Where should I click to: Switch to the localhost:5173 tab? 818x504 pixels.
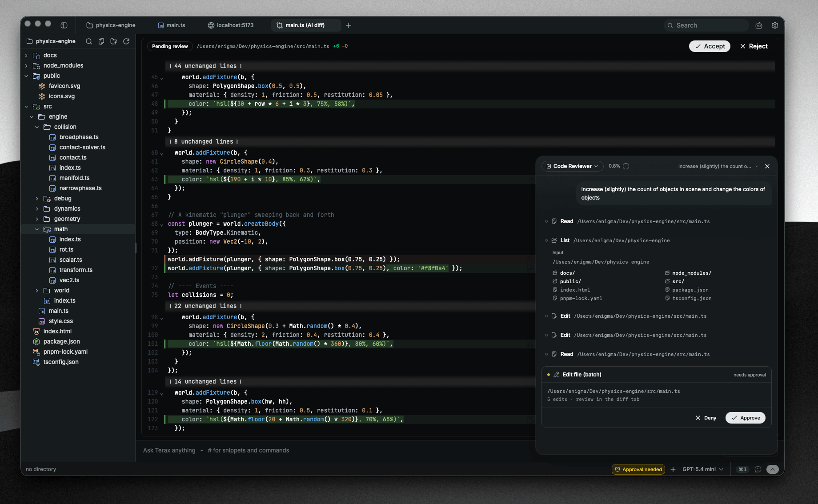tap(231, 25)
